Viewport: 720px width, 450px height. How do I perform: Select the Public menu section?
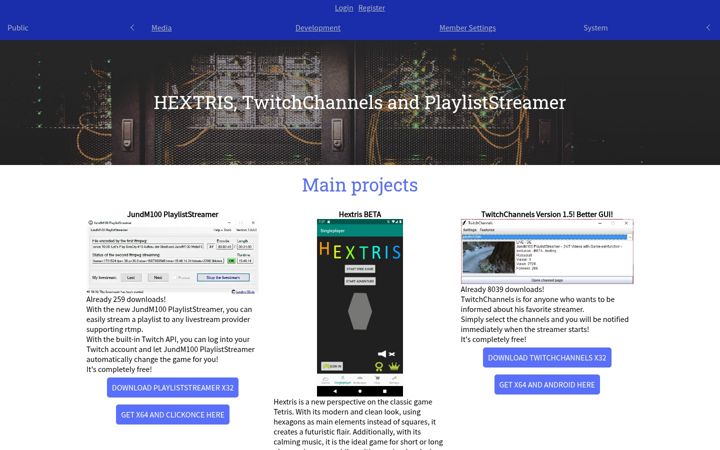click(x=18, y=28)
